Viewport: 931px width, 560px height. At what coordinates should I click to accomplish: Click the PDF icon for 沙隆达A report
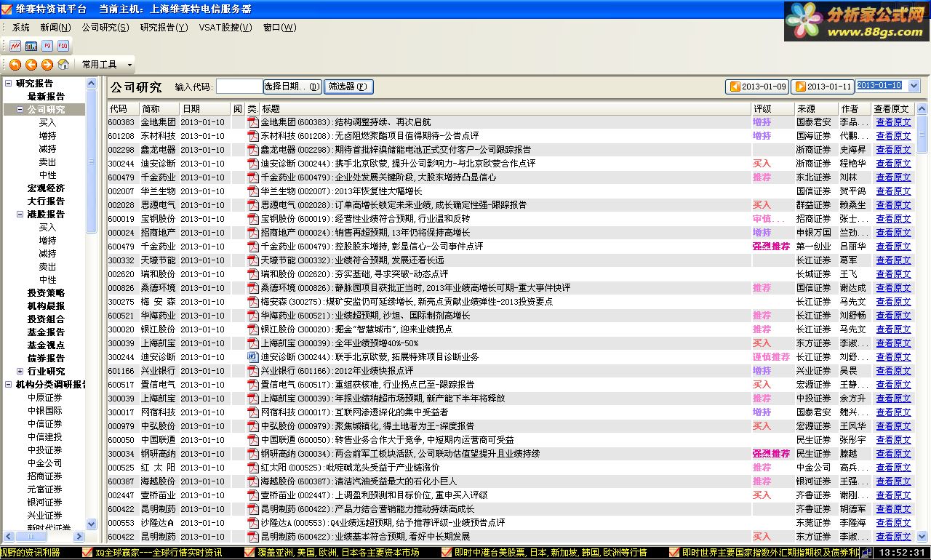pyautogui.click(x=252, y=523)
